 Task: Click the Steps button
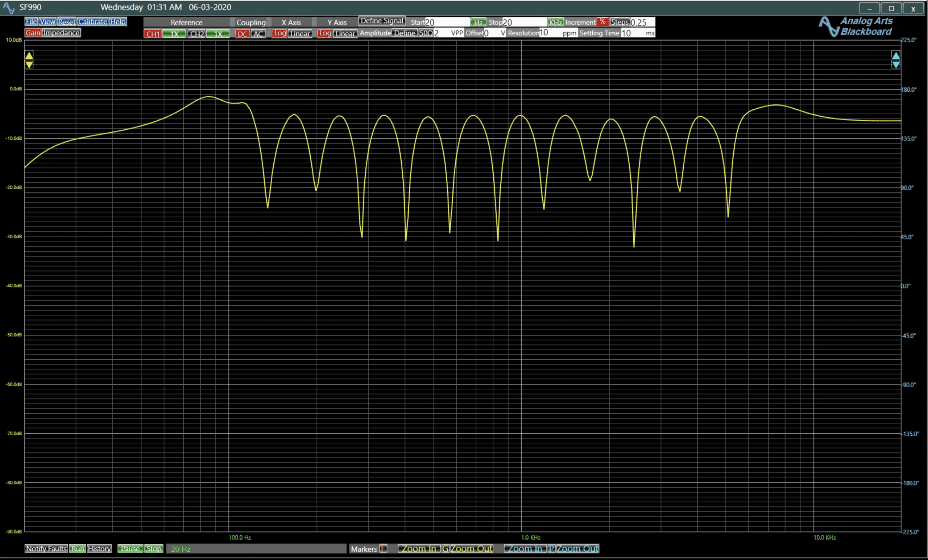point(620,22)
